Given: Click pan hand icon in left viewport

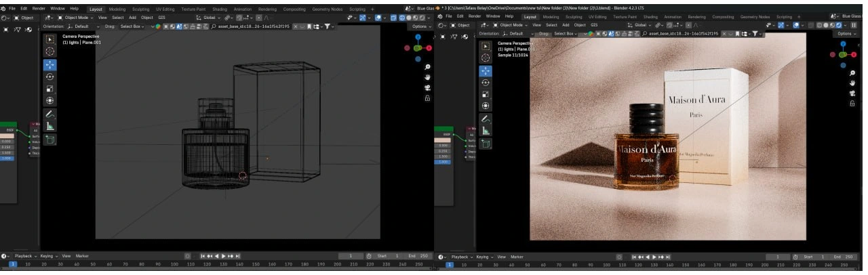Looking at the screenshot, I should point(427,78).
